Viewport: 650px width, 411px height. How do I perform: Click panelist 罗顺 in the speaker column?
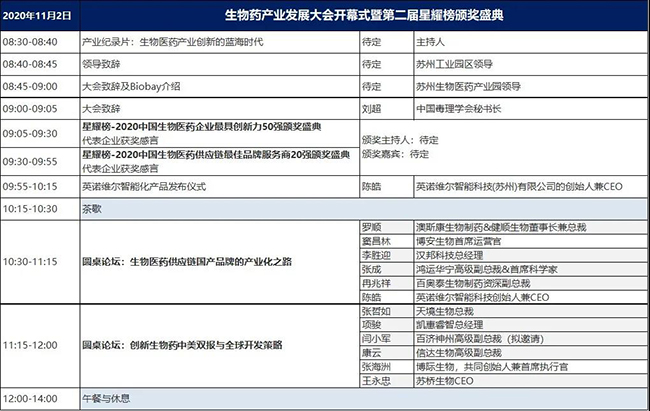pyautogui.click(x=371, y=226)
